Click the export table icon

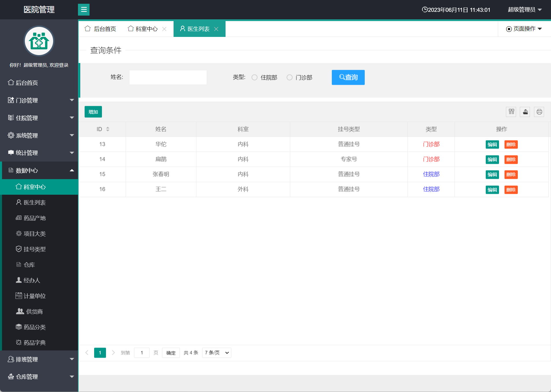click(x=525, y=112)
